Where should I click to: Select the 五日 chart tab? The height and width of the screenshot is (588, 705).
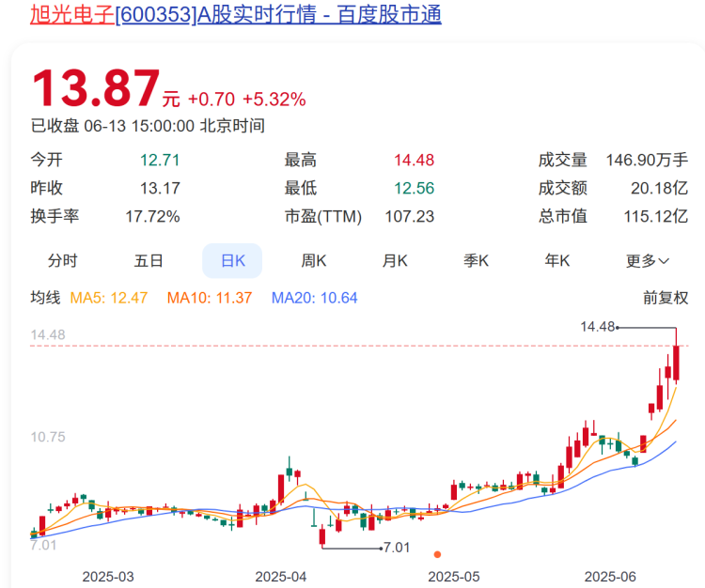click(149, 260)
